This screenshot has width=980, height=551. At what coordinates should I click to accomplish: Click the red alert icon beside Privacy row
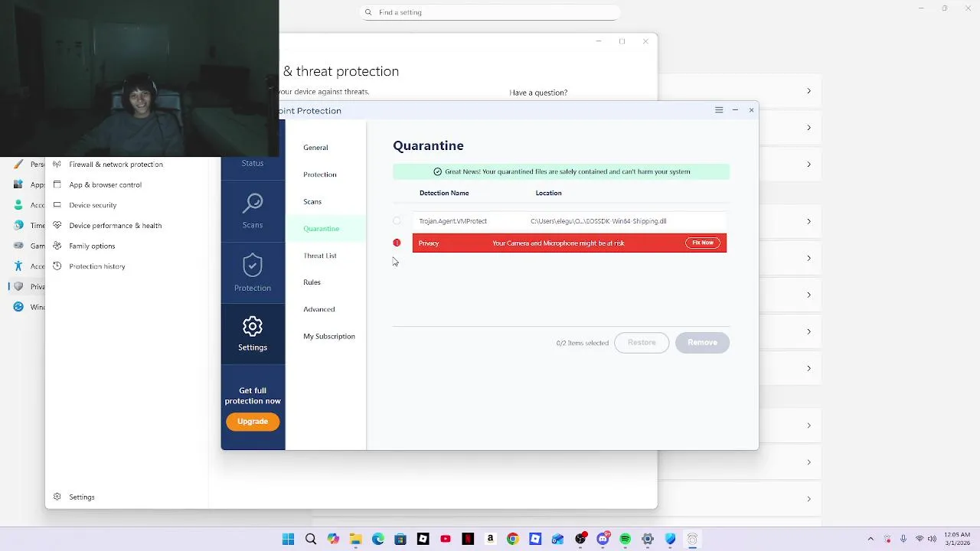tap(397, 243)
